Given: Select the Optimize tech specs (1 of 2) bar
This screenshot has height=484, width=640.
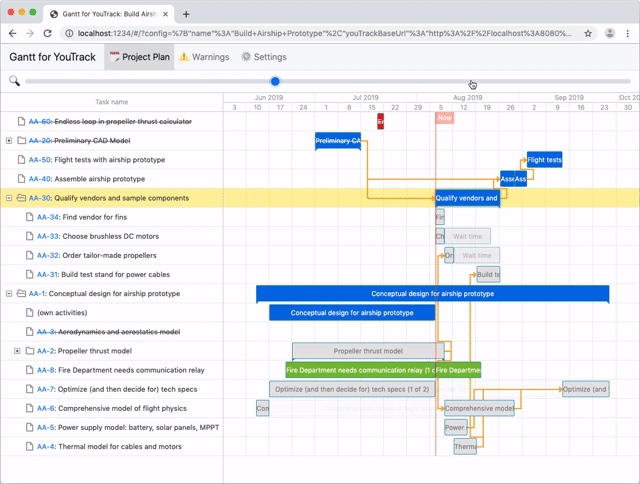Looking at the screenshot, I should (352, 389).
